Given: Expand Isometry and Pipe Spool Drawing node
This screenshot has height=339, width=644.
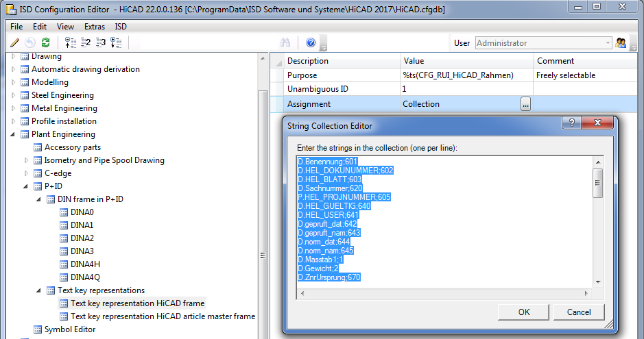Looking at the screenshot, I should point(27,160).
